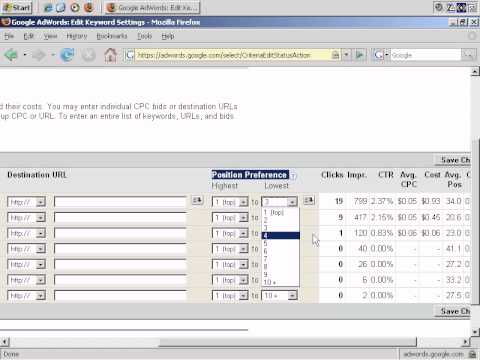480x360 pixels.
Task: Open the View menu
Action: [50, 36]
